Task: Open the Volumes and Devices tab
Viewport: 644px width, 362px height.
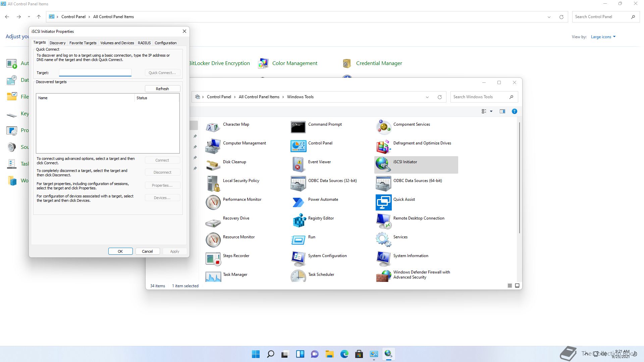Action: pyautogui.click(x=117, y=43)
